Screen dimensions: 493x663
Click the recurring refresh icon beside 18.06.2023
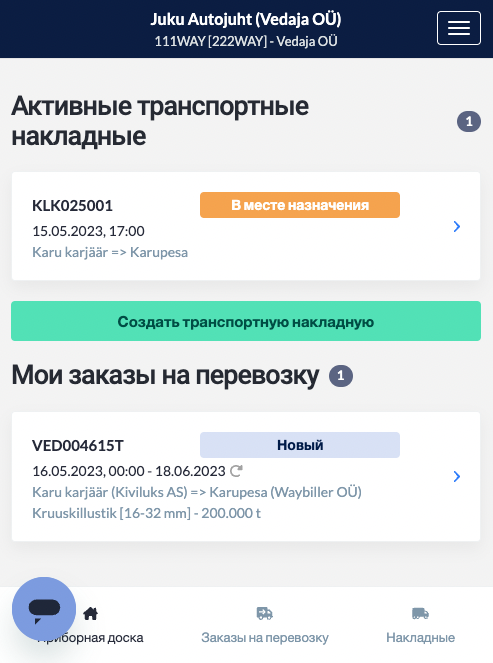pos(236,471)
